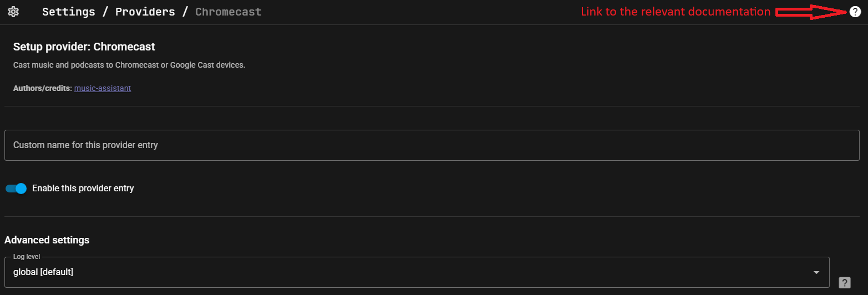Select the 'global [default]' value text
Screen dimensions: 868x295
click(x=43, y=272)
